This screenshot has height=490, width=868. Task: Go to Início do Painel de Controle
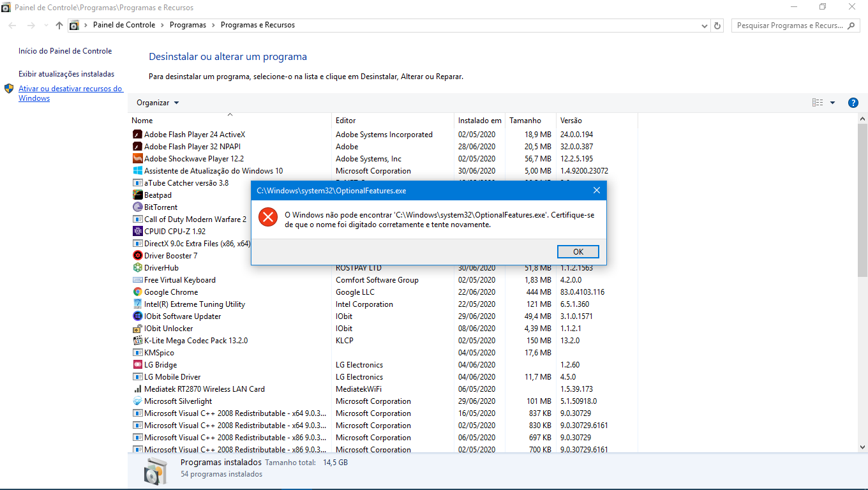point(65,51)
